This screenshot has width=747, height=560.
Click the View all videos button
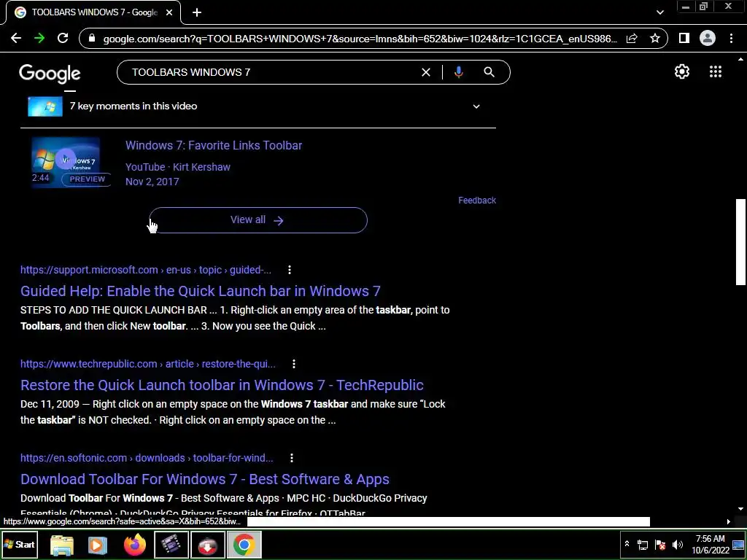coord(258,220)
